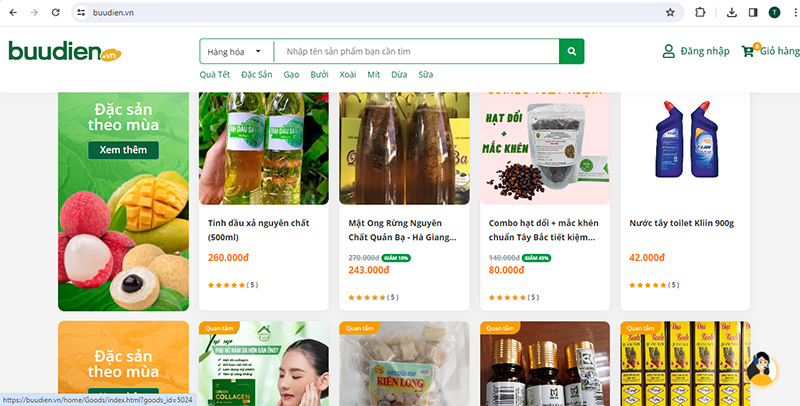Screen dimensions: 800x406
Task: Select the Quà Tết quick link
Action: (215, 74)
